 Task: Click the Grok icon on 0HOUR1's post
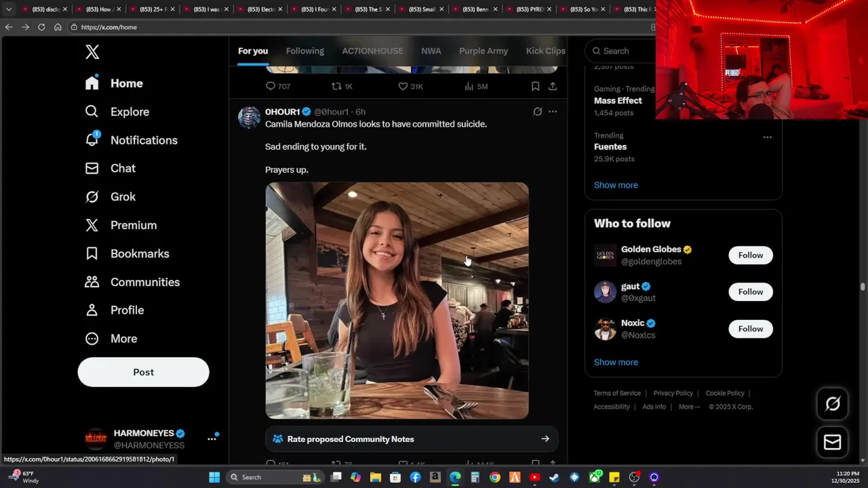tap(537, 112)
